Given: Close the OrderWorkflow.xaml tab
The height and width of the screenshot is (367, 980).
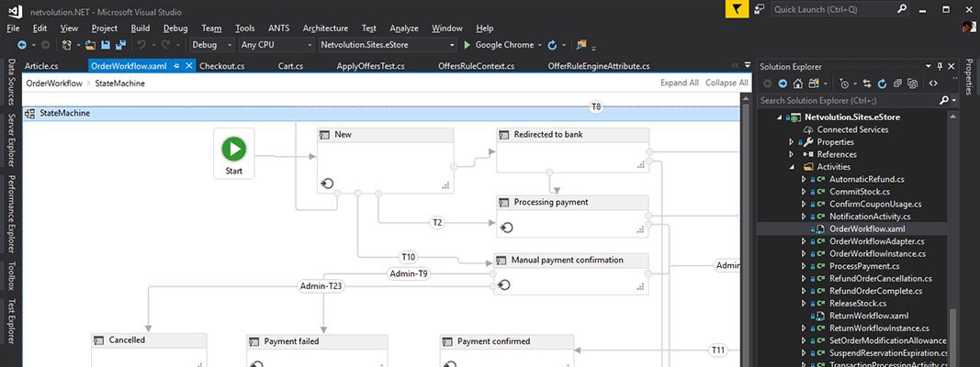Looking at the screenshot, I should point(189,66).
